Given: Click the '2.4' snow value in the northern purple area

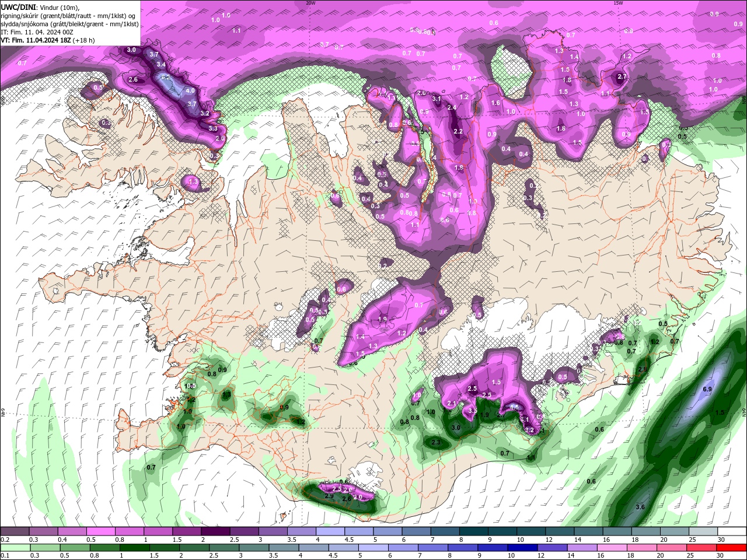Looking at the screenshot, I should (x=452, y=107).
